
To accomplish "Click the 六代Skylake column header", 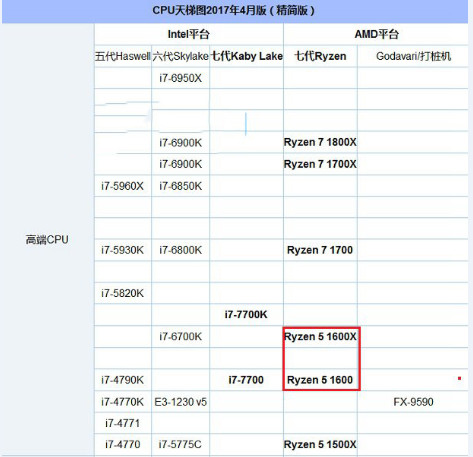I will 180,56.
